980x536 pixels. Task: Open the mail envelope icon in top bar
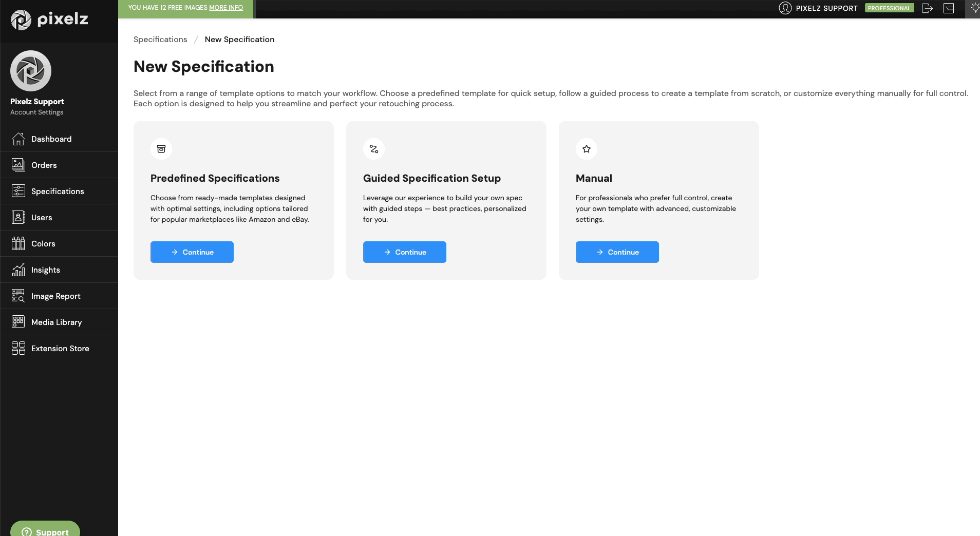[x=949, y=8]
